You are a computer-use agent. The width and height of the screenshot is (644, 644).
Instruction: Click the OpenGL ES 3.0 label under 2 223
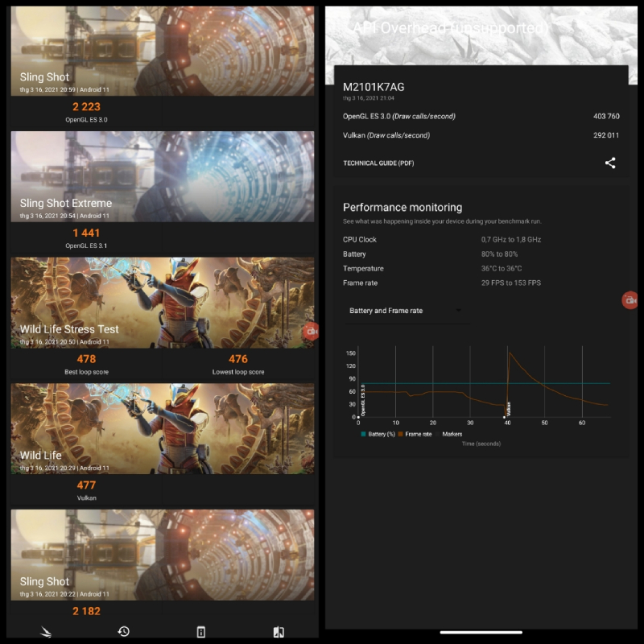(x=86, y=119)
